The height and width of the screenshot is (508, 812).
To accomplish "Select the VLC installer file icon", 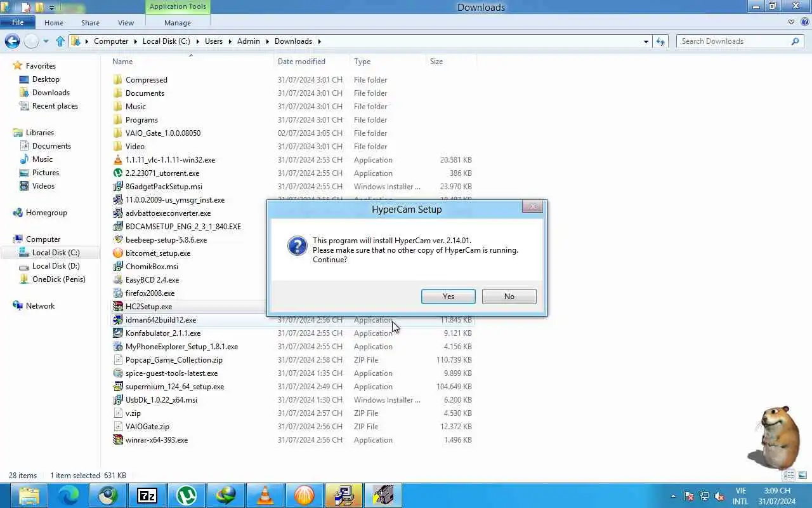I will pos(118,160).
